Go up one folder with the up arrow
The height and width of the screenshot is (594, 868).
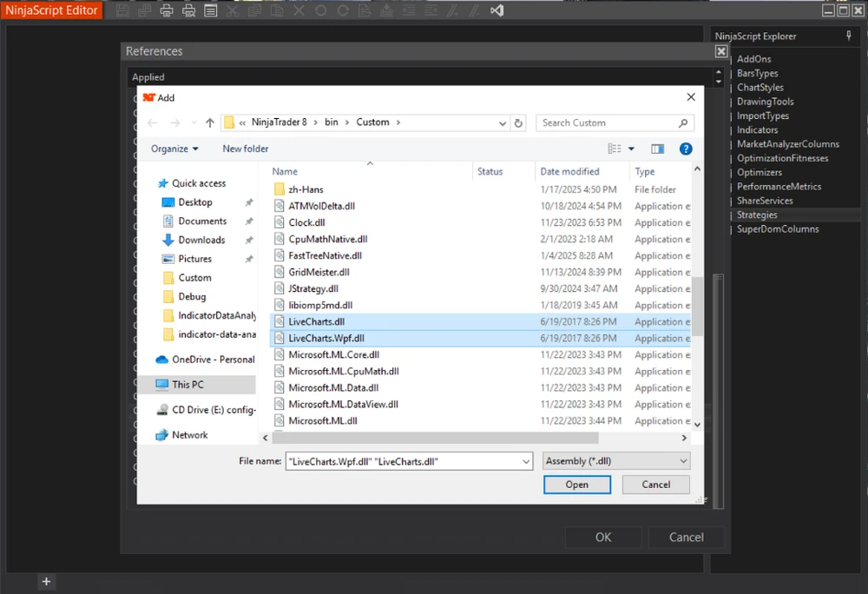tap(210, 123)
